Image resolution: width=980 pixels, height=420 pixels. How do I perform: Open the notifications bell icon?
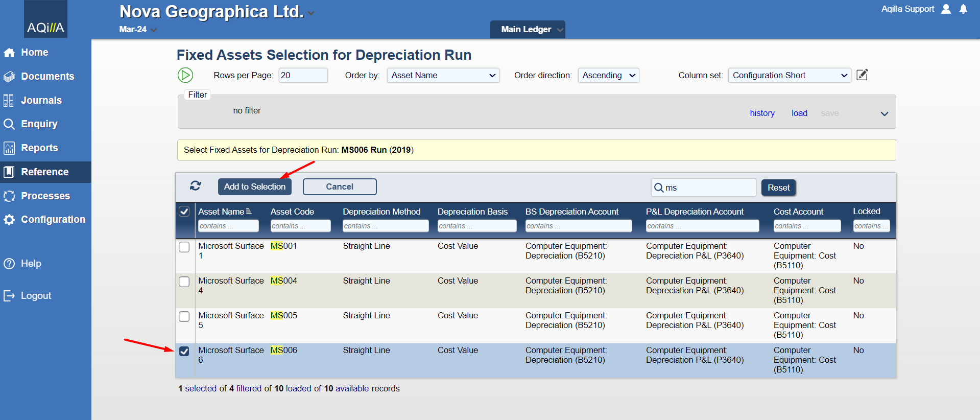coord(963,9)
